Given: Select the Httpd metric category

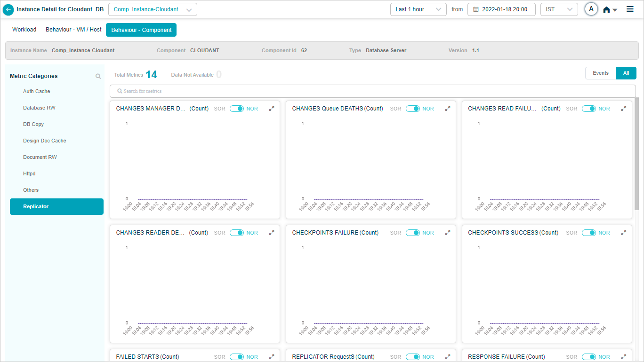Looking at the screenshot, I should (x=29, y=174).
